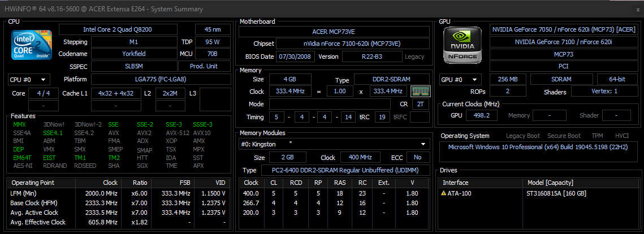Click the Chipset value nVidia nForce 7100-620i
Image resolution: width=644 pixels, height=234 pixels.
point(353,44)
